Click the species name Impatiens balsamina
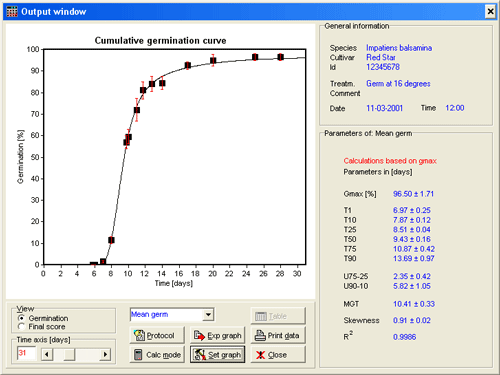The height and width of the screenshot is (375, 500). coord(399,48)
